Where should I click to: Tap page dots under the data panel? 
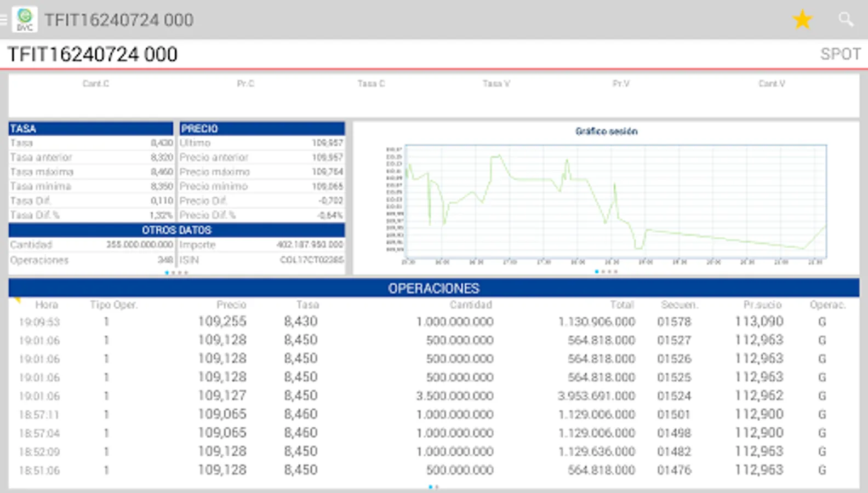point(176,273)
